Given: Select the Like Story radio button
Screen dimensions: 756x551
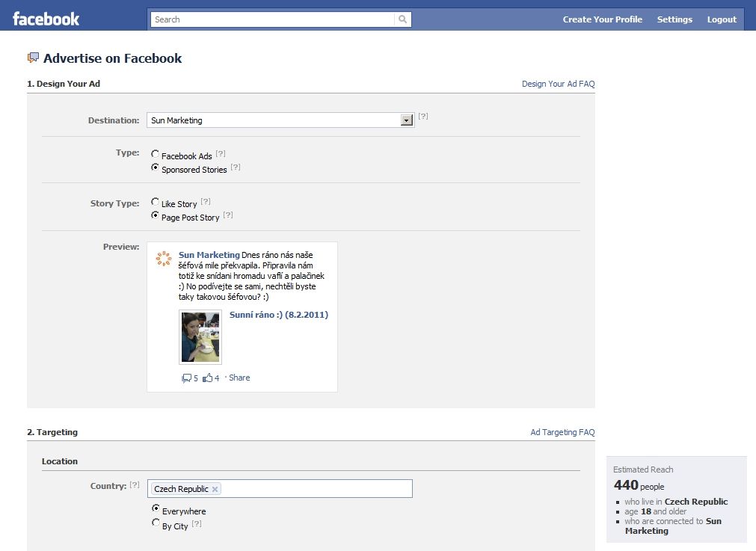Looking at the screenshot, I should (x=155, y=202).
